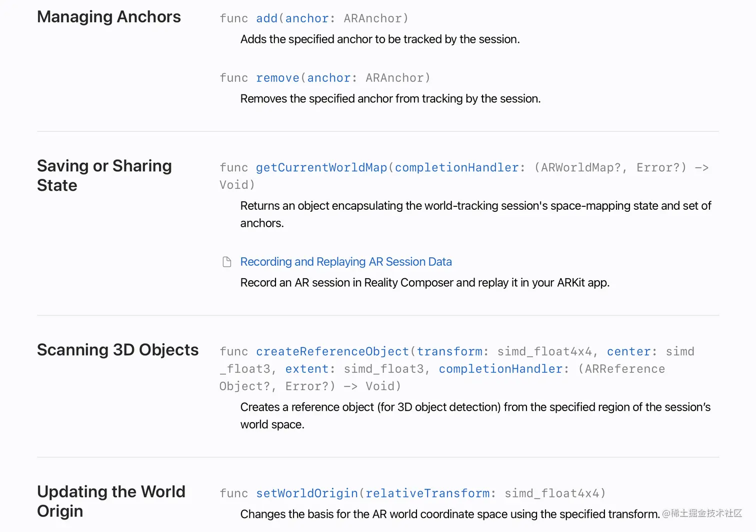Click the 'Returns an object encapsulating' description
This screenshot has width=756, height=532.
coord(475,206)
